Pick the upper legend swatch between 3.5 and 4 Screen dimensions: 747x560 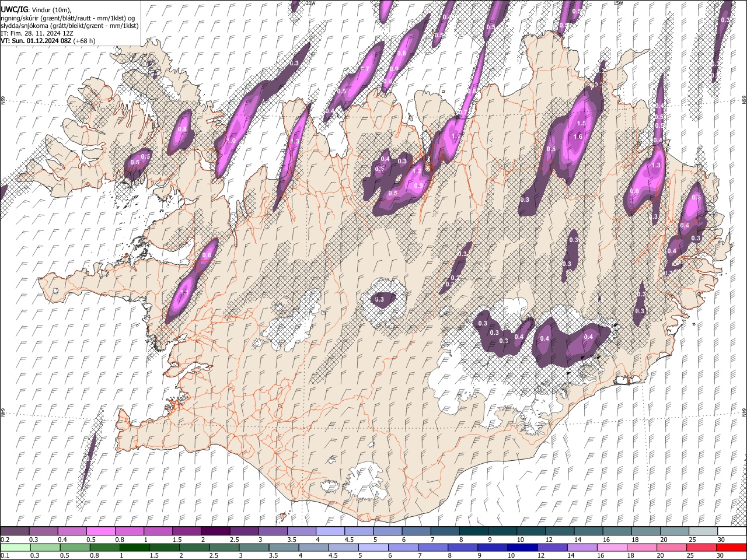click(x=302, y=531)
